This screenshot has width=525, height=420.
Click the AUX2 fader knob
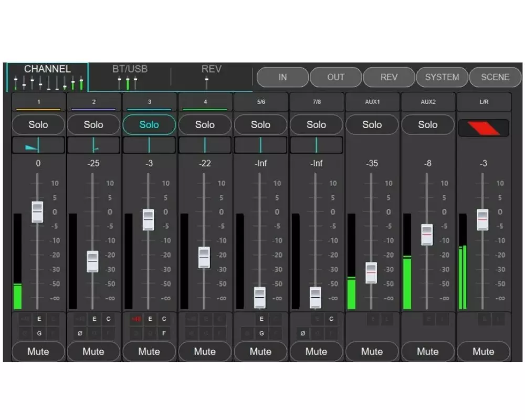click(427, 235)
